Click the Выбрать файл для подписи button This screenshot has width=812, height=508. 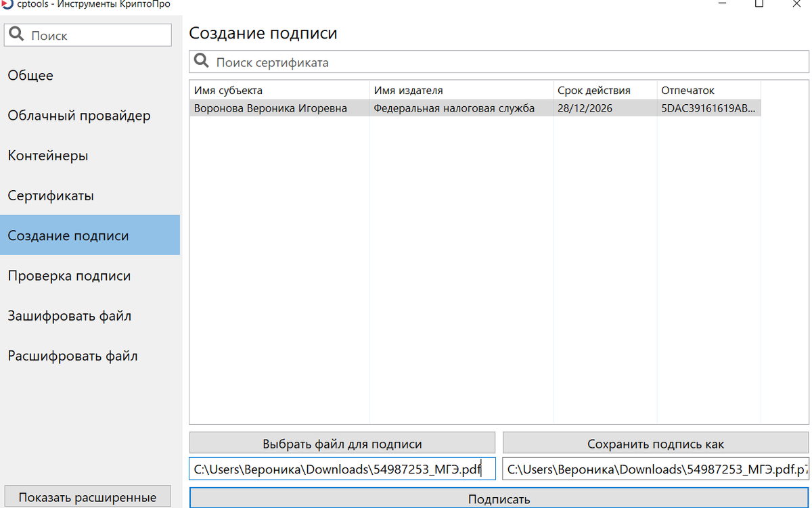click(342, 444)
